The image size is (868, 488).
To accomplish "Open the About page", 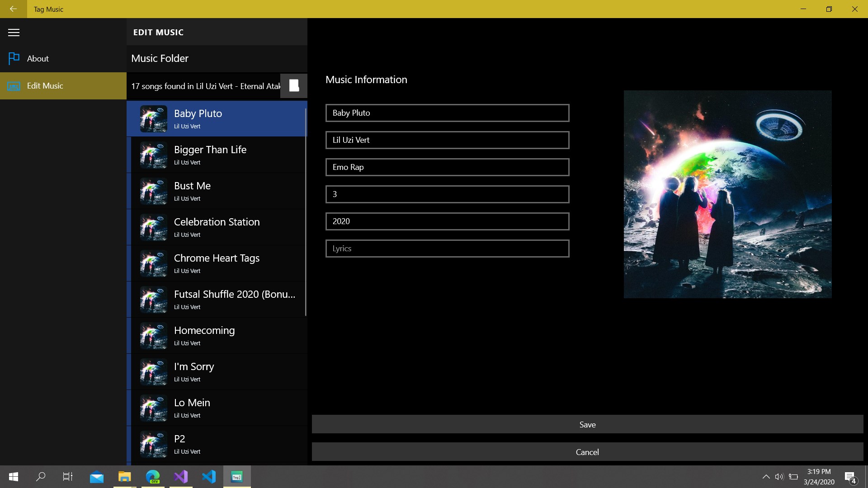I will [x=38, y=59].
